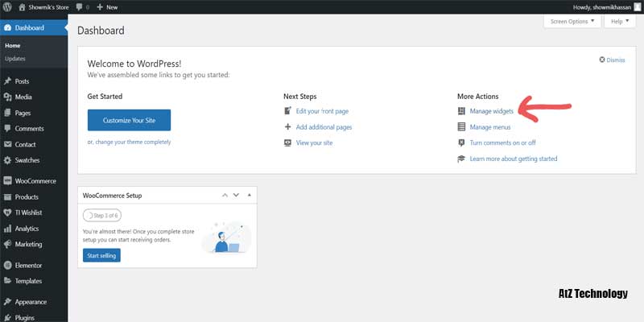Open Products menu in sidebar

point(27,197)
